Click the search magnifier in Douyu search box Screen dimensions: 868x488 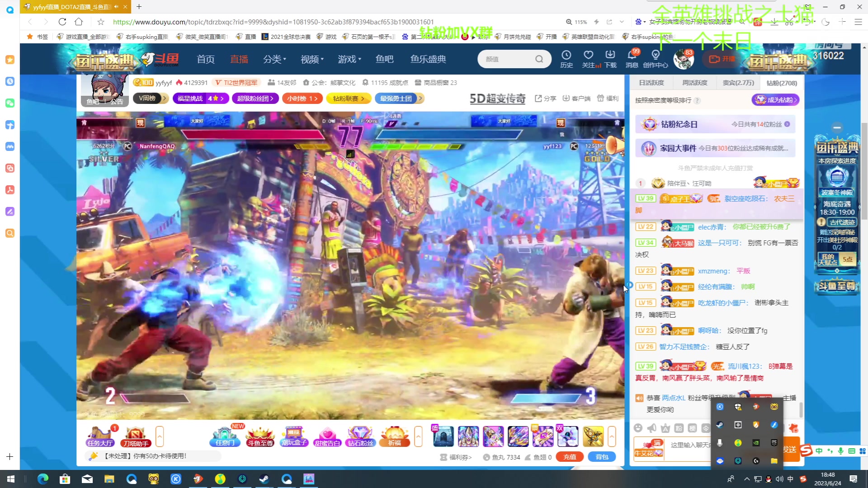coord(539,59)
